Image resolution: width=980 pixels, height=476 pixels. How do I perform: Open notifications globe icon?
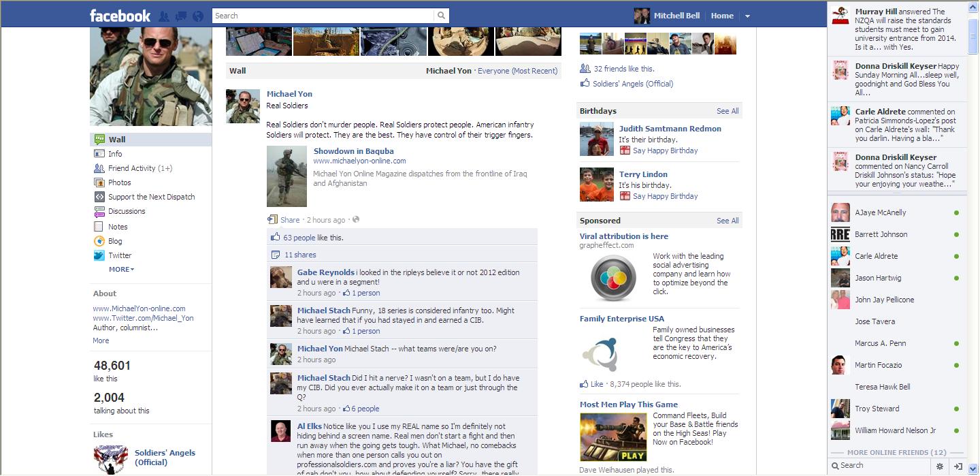click(x=198, y=16)
